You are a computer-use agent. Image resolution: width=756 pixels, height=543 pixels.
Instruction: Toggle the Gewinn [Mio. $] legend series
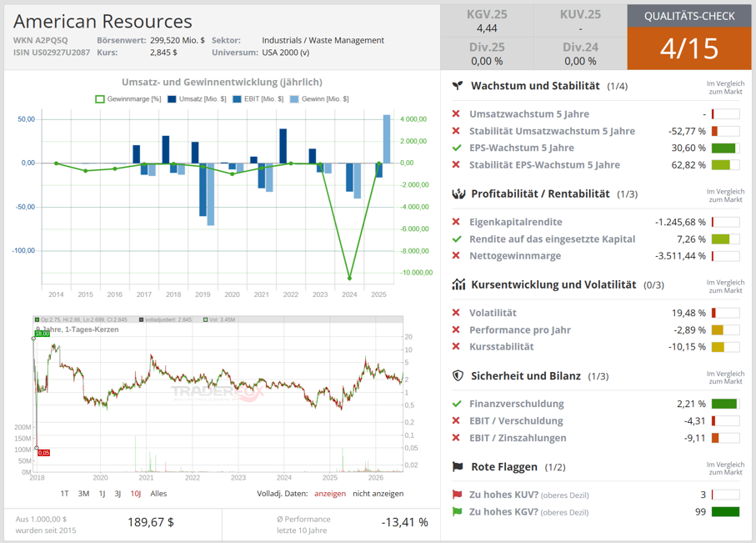(319, 99)
